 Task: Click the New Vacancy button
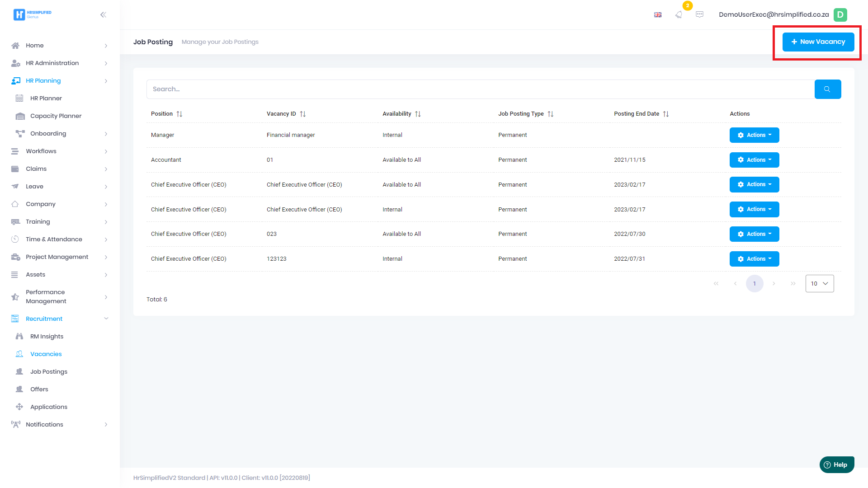point(818,42)
